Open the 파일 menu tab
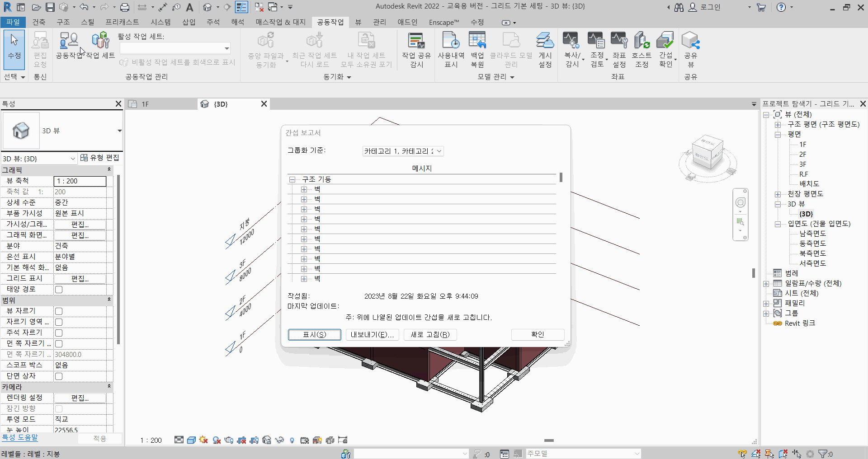Image resolution: width=868 pixels, height=459 pixels. [x=13, y=22]
